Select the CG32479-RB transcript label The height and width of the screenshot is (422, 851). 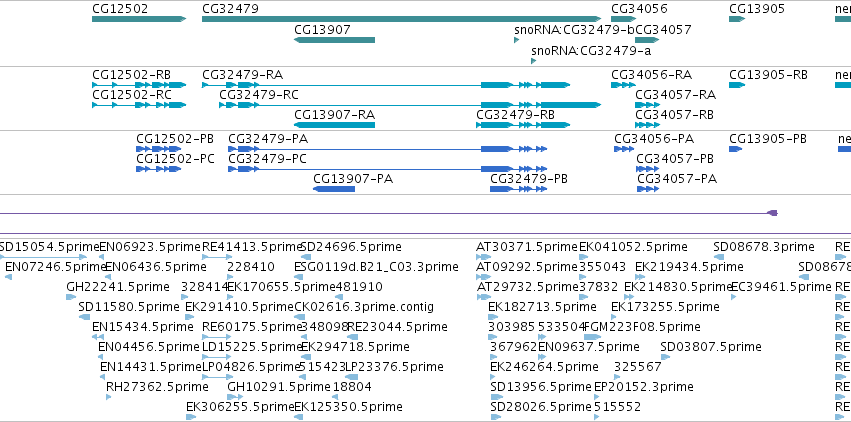[516, 114]
